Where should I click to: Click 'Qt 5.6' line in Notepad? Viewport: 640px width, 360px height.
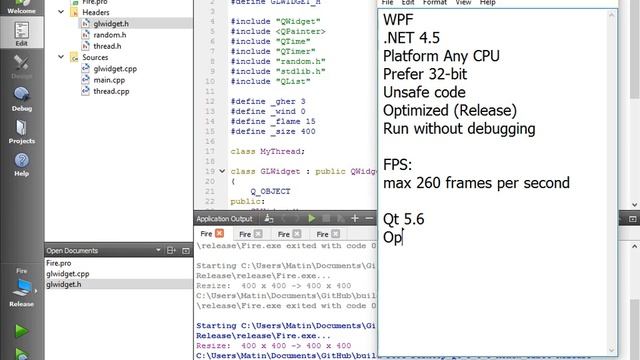click(403, 219)
